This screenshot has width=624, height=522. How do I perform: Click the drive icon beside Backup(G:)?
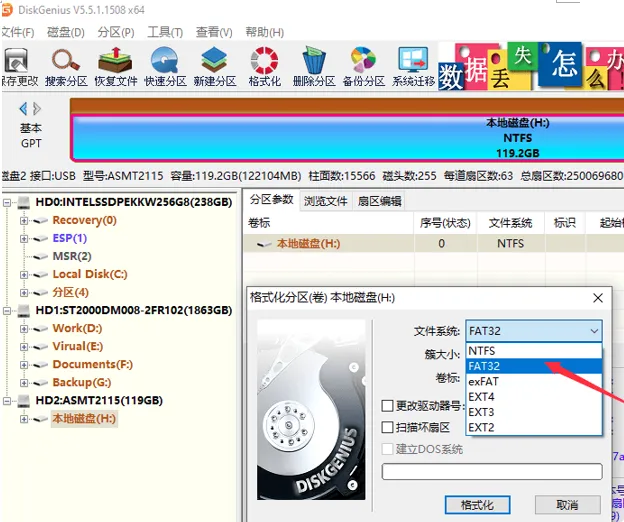(41, 383)
